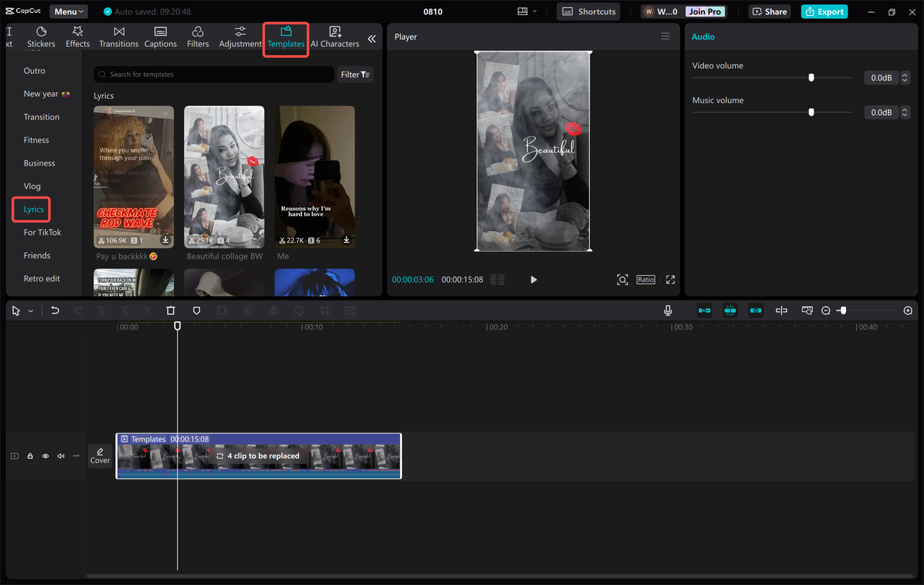
Task: Zoom out the timeline
Action: tap(826, 311)
